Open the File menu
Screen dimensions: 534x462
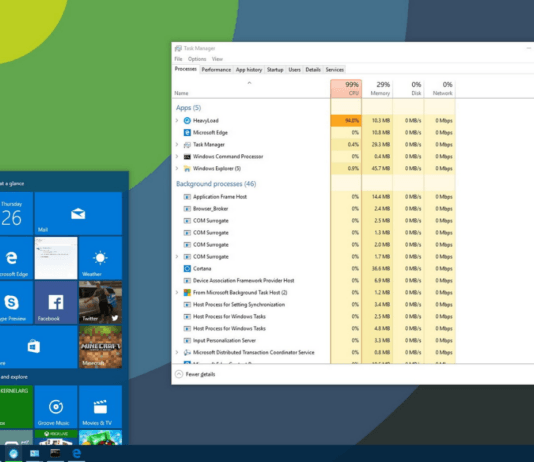tap(178, 59)
